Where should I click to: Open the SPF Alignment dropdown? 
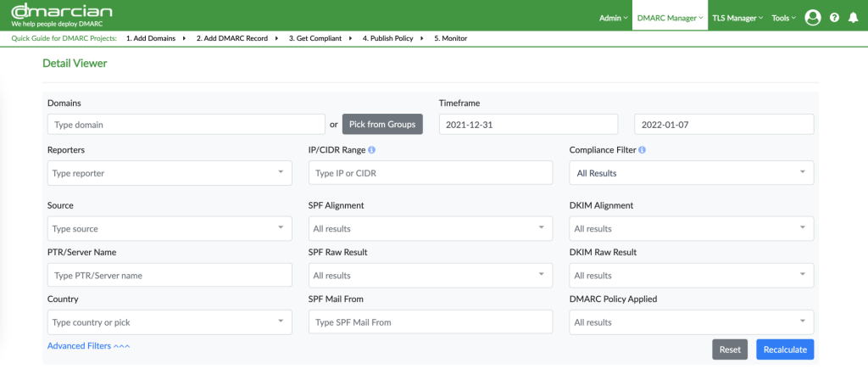431,228
